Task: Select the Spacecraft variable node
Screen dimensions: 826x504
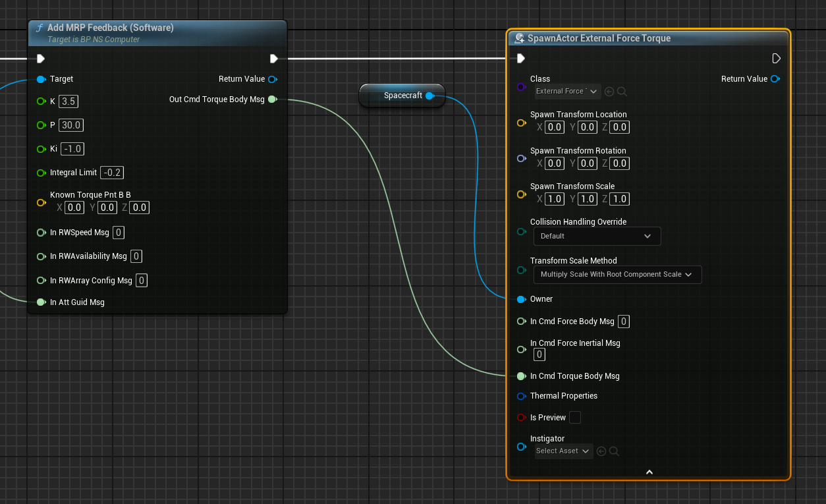Action: [x=402, y=96]
